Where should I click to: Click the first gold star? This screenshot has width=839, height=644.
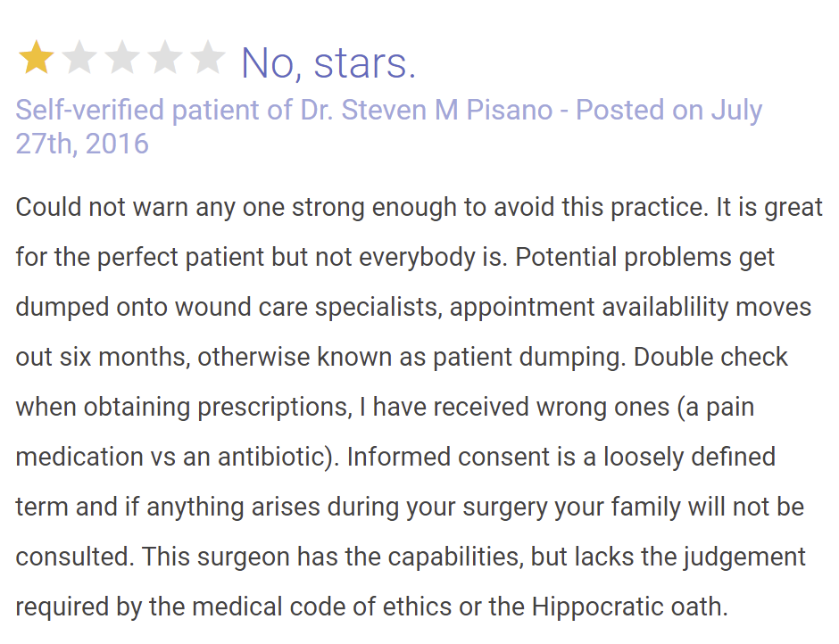36,57
